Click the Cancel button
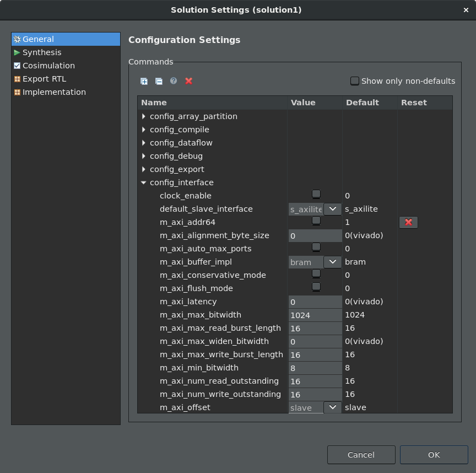 361,455
